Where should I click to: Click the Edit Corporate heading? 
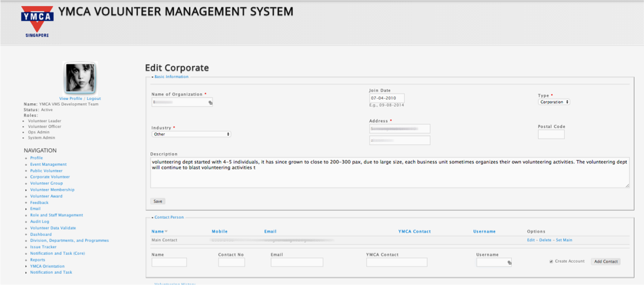(x=177, y=68)
